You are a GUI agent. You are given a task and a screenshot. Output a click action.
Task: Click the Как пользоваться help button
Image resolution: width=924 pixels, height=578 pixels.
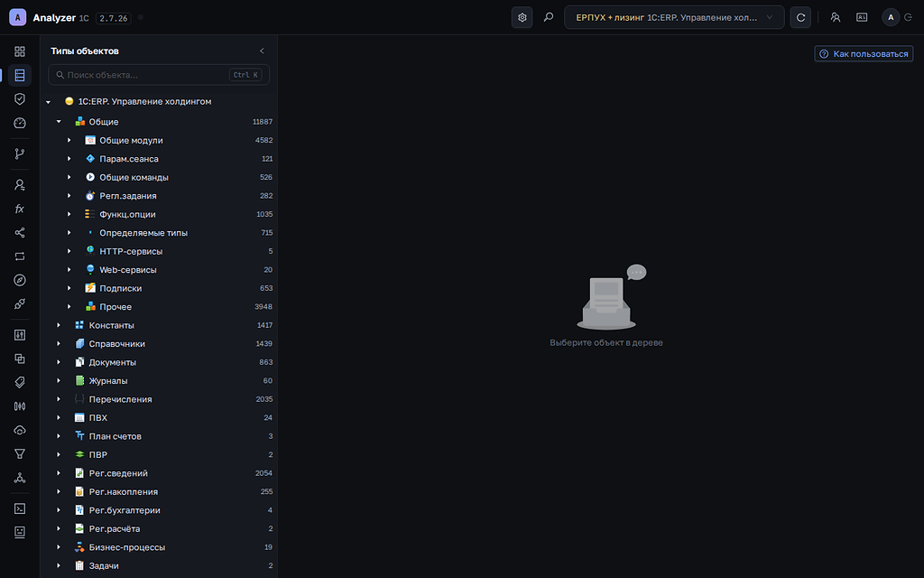pos(864,53)
